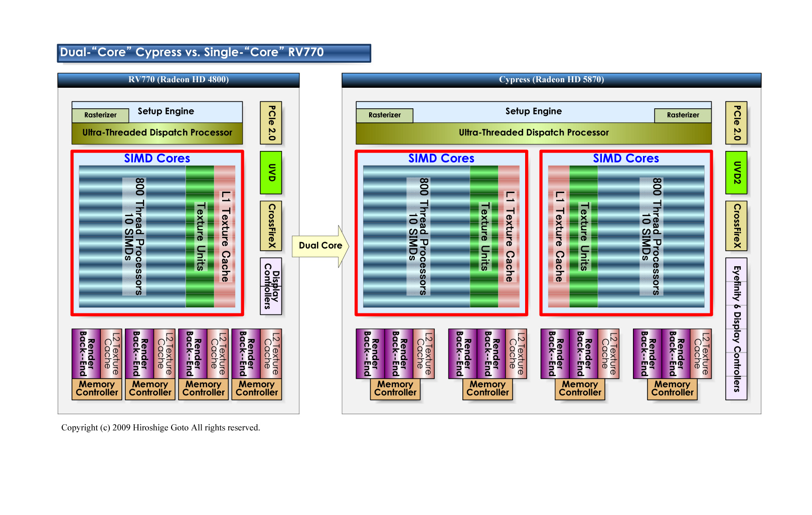Click the Ultra-Threaded Dispatch Processor bar in RV770
Viewport: 812px width, 515px height.
point(157,133)
